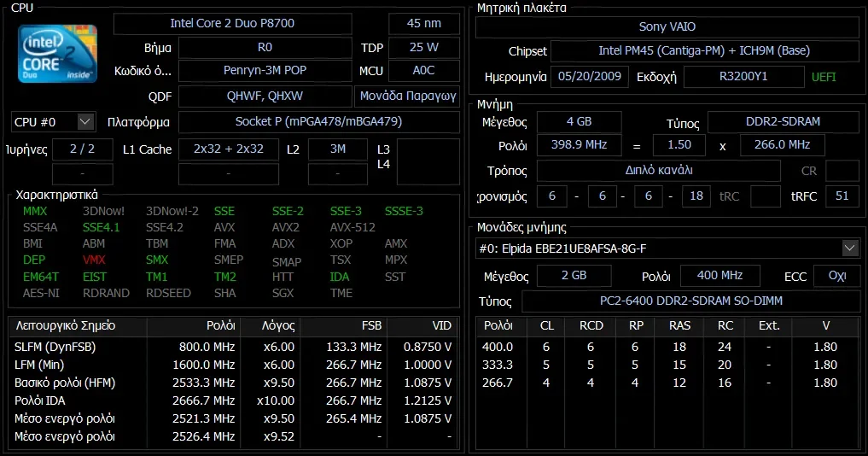Click the green UEFI label

click(x=824, y=77)
